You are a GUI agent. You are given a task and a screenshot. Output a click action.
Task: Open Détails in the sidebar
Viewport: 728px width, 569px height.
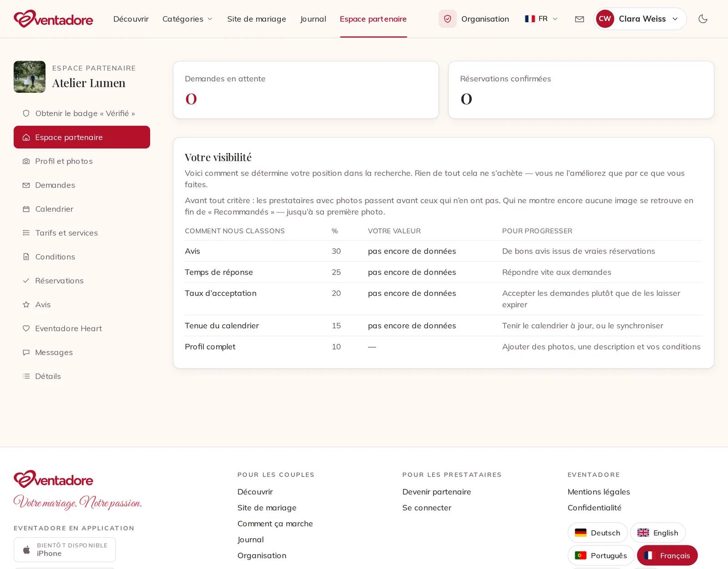point(82,376)
